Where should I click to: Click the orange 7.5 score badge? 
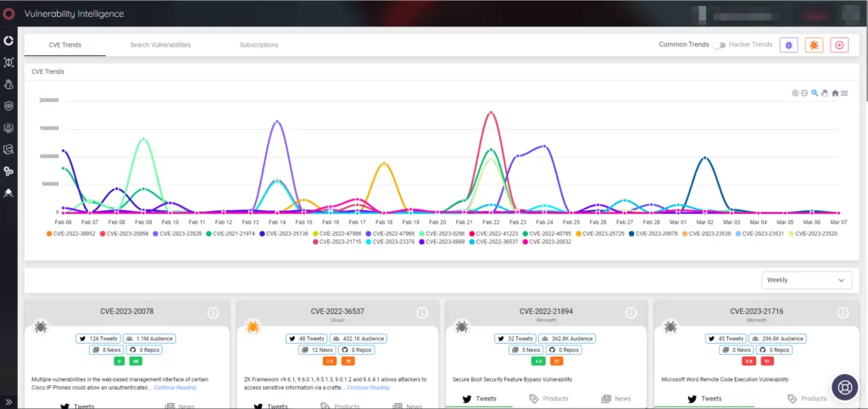coord(330,361)
